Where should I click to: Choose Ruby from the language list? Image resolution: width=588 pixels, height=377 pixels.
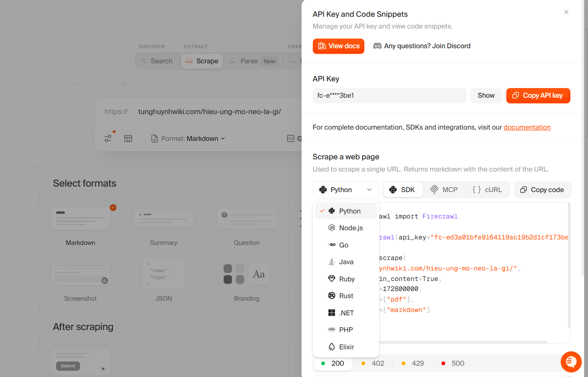346,279
